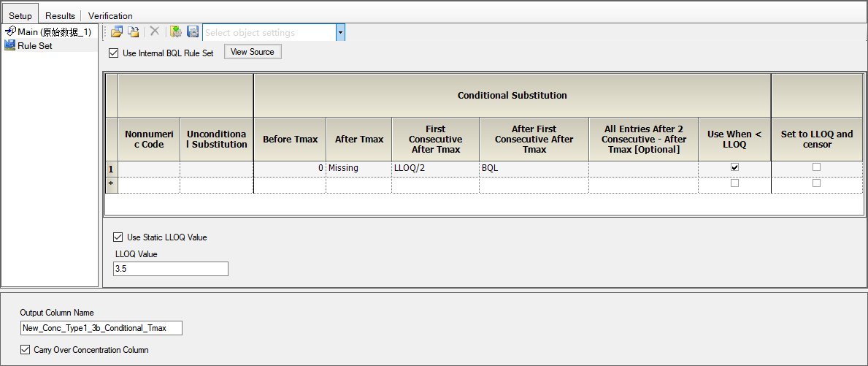The image size is (868, 366).
Task: Click the Output Column Name text field
Action: coord(101,328)
